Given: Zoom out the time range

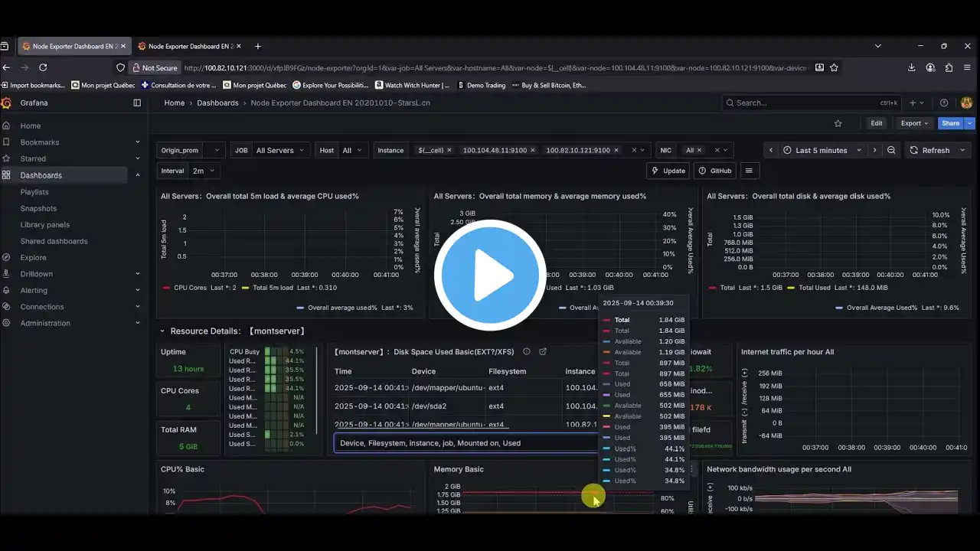Looking at the screenshot, I should click(891, 150).
